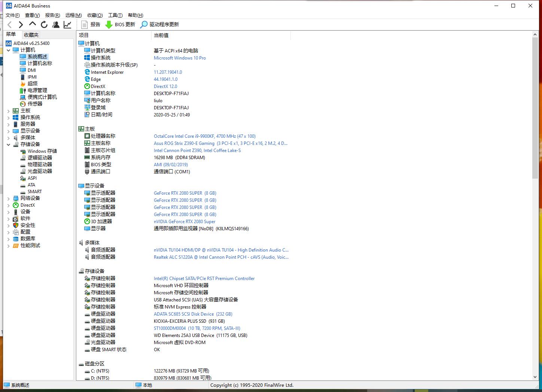Expand the 主板 tree node
Viewport: 542px width, 392px height.
[9, 111]
